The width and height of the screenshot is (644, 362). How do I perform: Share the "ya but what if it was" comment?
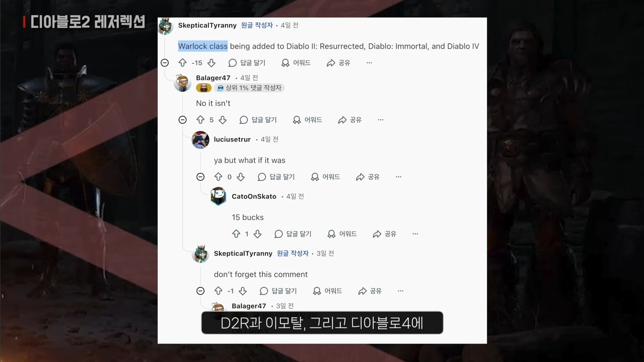coord(368,177)
